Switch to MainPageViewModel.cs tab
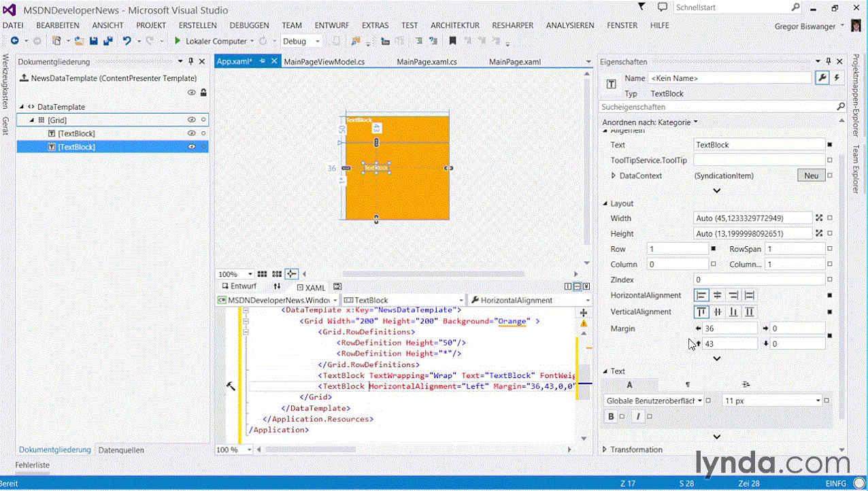The height and width of the screenshot is (491, 868). (324, 62)
